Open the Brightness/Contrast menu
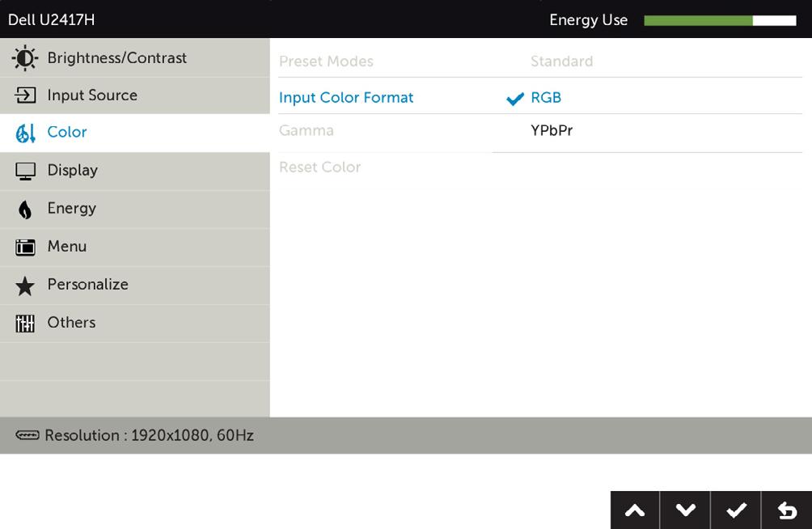Image resolution: width=812 pixels, height=529 pixels. click(x=134, y=58)
